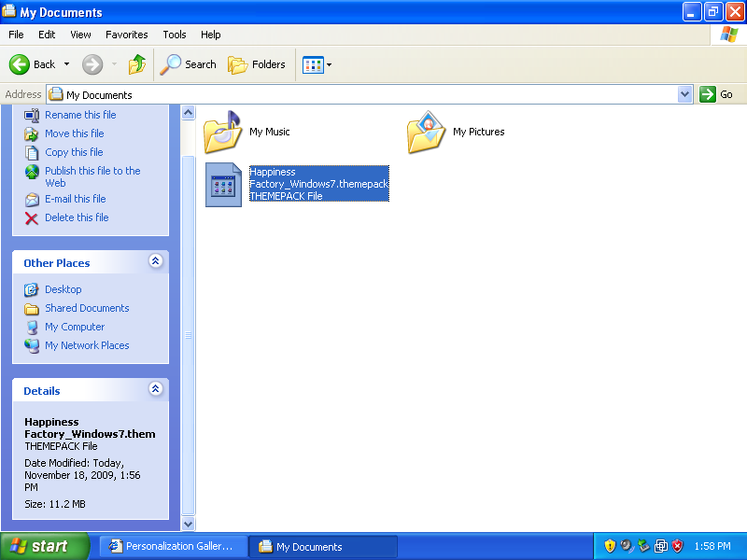Click Move this file link
The image size is (747, 560).
[x=75, y=133]
